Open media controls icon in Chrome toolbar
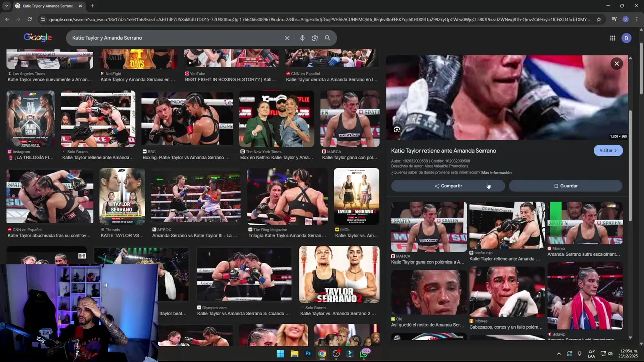Image resolution: width=644 pixels, height=362 pixels. [x=614, y=19]
